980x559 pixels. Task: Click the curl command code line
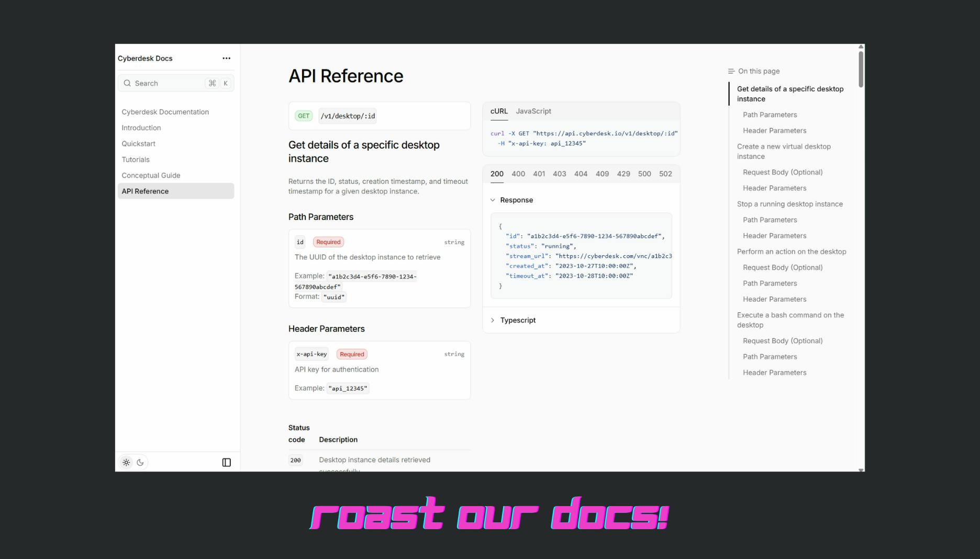pyautogui.click(x=584, y=134)
